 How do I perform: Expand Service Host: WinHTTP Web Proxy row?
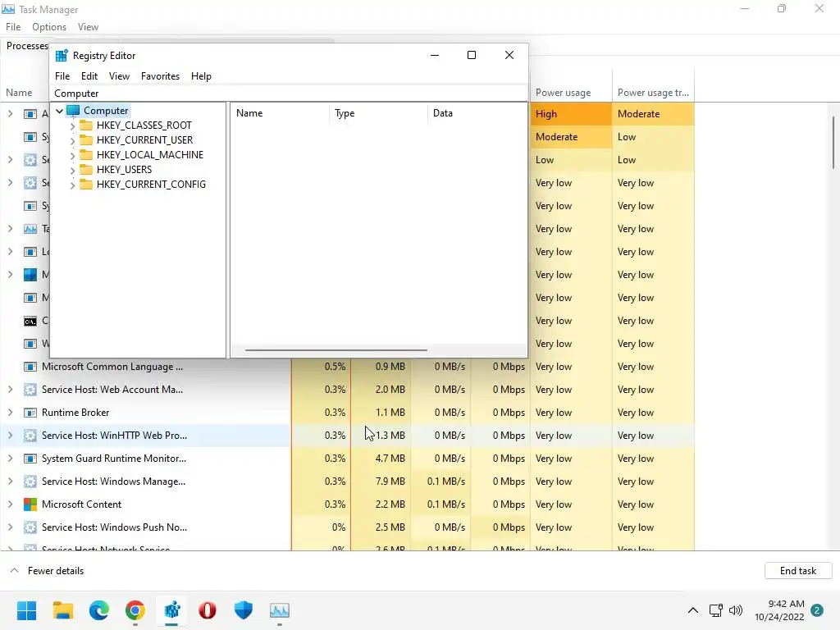10,436
